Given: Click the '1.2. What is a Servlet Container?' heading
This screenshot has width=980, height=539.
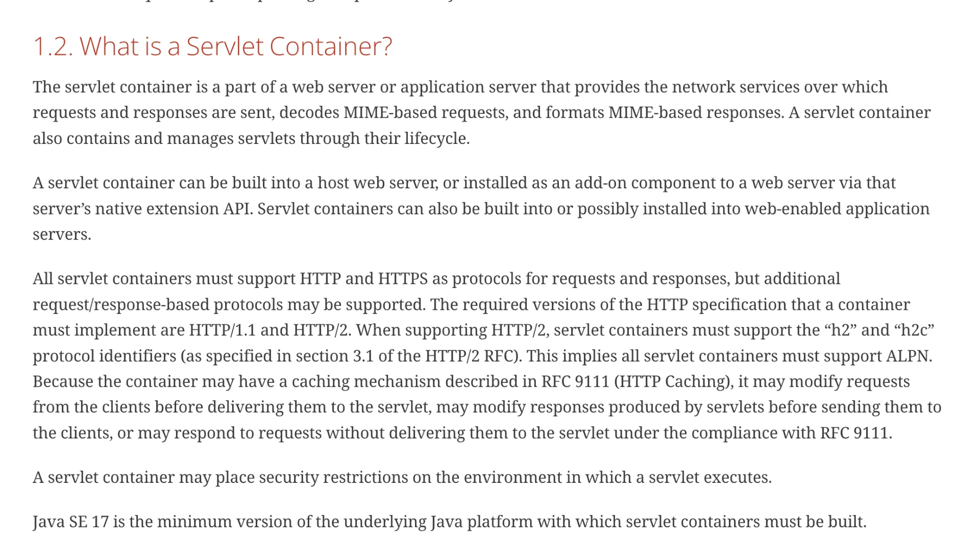Looking at the screenshot, I should pyautogui.click(x=212, y=46).
